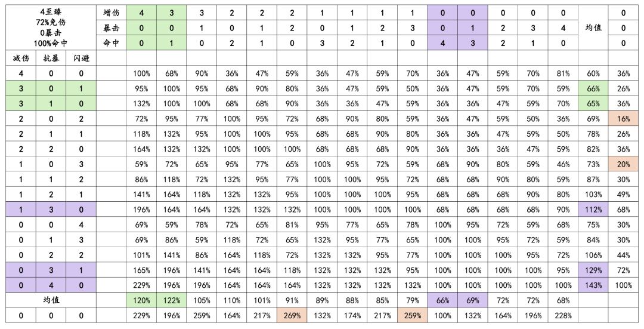Click the 抗暴 column header
This screenshot has height=329, width=644.
pos(50,58)
